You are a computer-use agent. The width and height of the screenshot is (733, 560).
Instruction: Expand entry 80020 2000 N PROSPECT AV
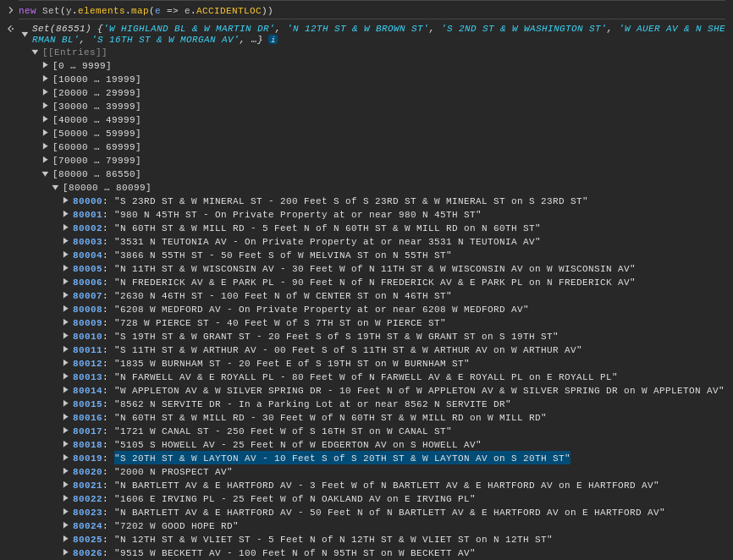[66, 472]
